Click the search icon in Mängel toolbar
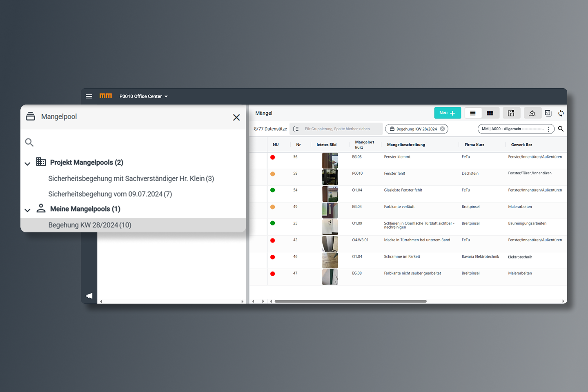Viewport: 588px width, 392px height. pos(561,129)
